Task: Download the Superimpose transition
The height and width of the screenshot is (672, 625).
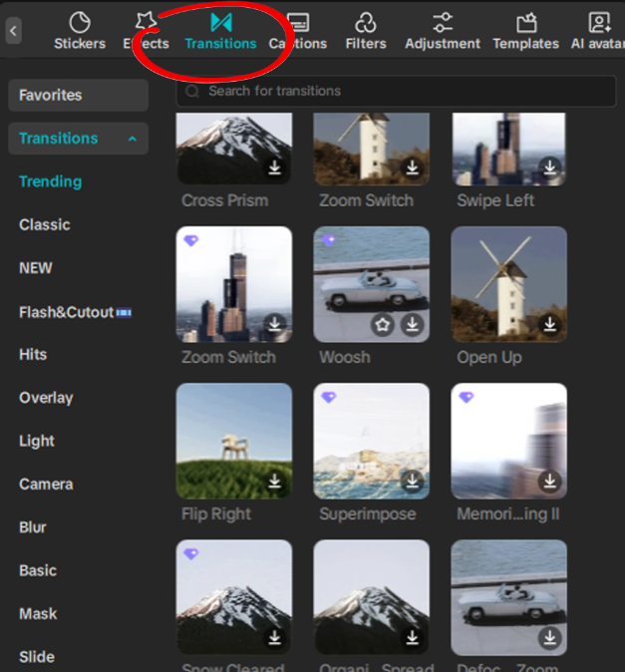Action: 412,482
